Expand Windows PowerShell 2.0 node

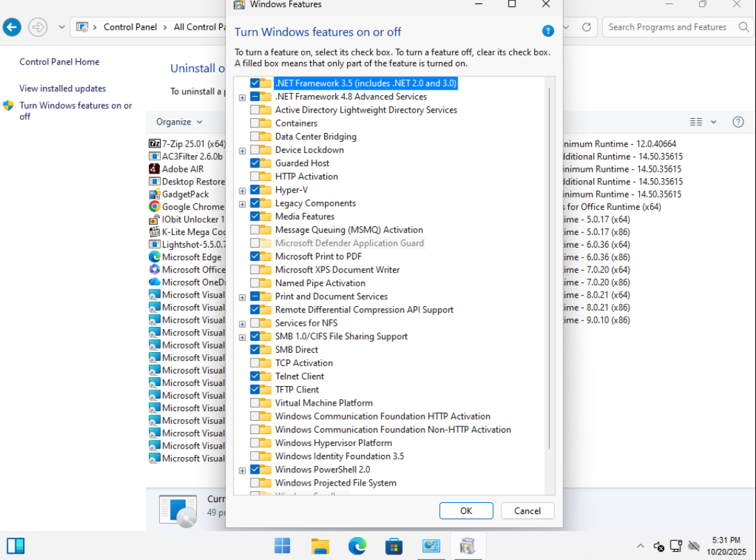(x=242, y=470)
